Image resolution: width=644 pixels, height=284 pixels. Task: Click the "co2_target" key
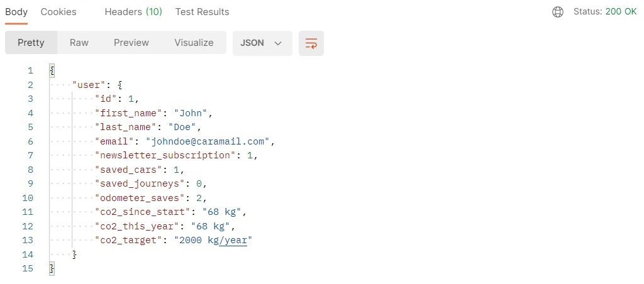click(126, 240)
